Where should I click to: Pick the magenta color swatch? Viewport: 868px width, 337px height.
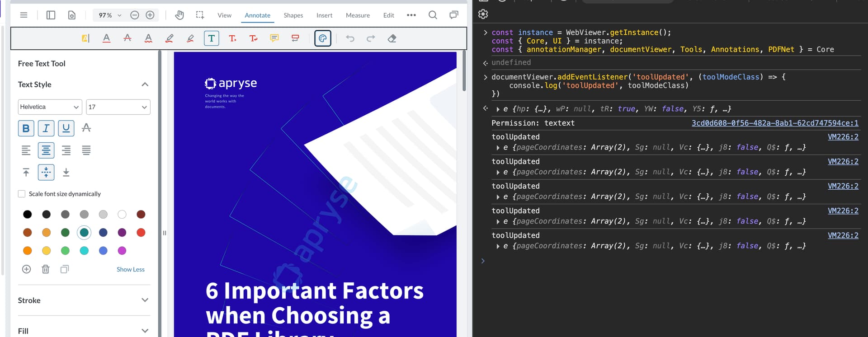pyautogui.click(x=122, y=250)
